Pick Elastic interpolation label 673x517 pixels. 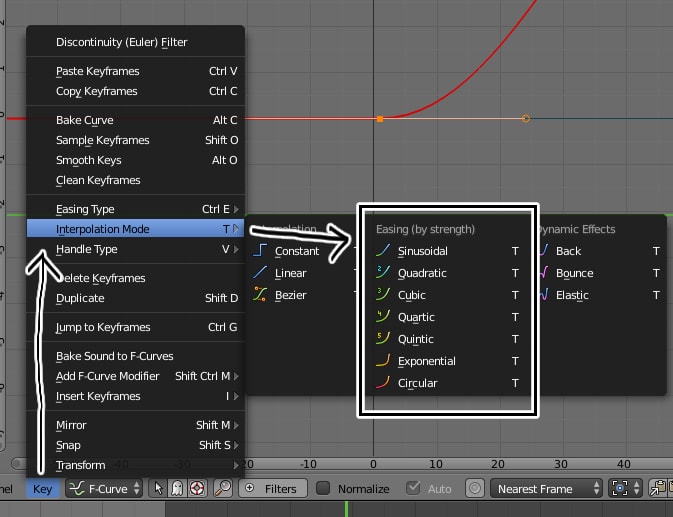572,295
